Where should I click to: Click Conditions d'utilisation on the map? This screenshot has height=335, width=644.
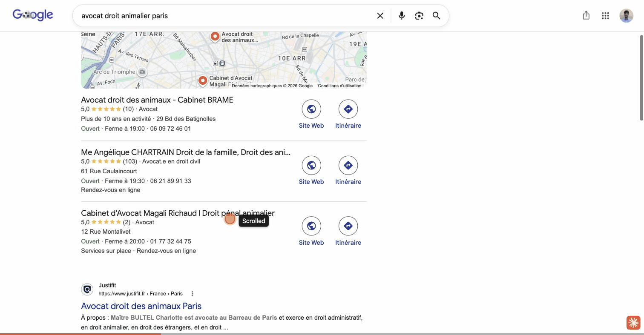(339, 86)
